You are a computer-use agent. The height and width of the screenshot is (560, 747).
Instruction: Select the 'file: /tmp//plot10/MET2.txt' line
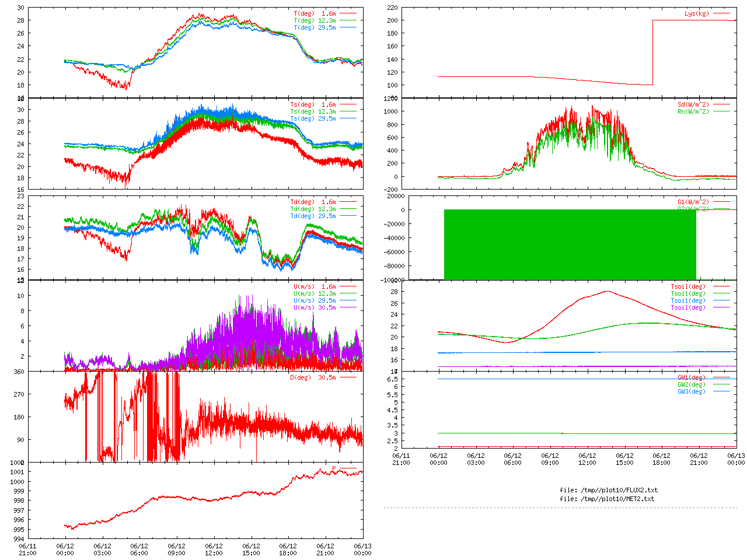607,499
